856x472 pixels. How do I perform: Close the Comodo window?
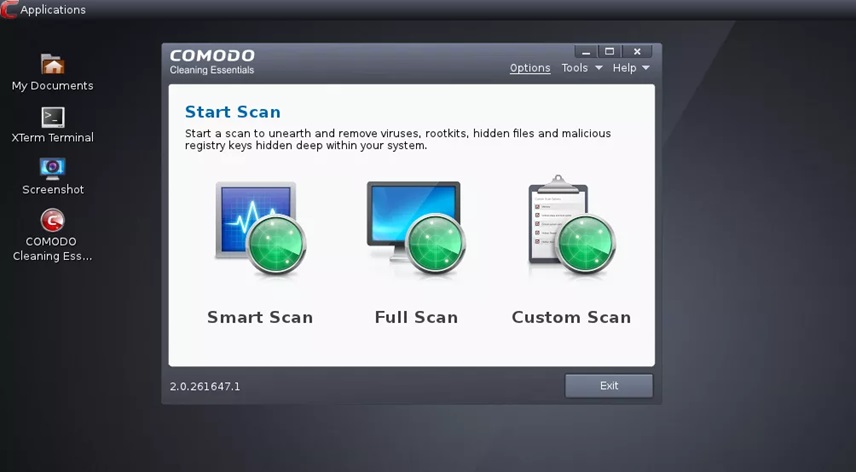637,52
